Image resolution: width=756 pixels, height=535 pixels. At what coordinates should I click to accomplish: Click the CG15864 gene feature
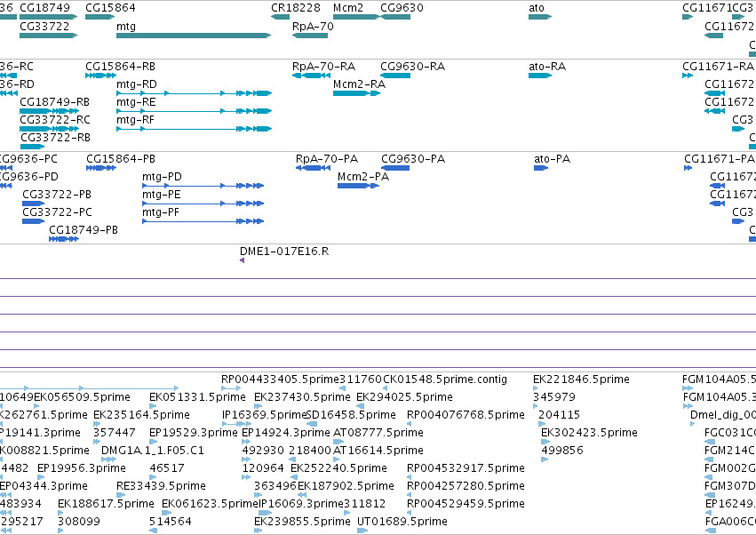click(99, 17)
